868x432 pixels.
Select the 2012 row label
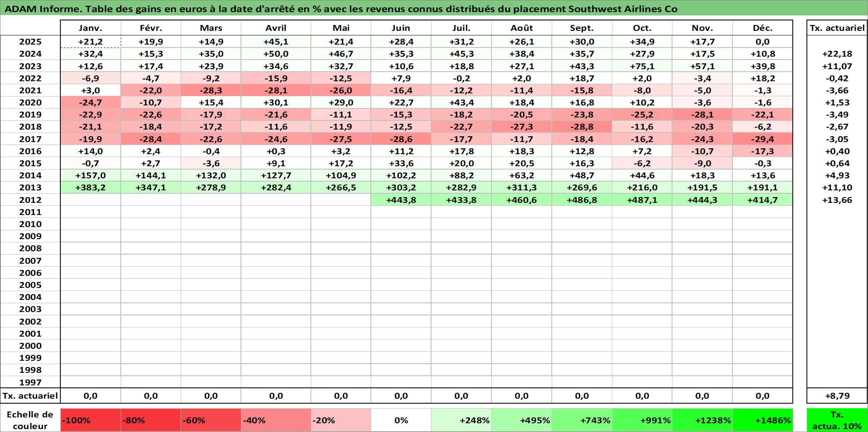click(30, 200)
